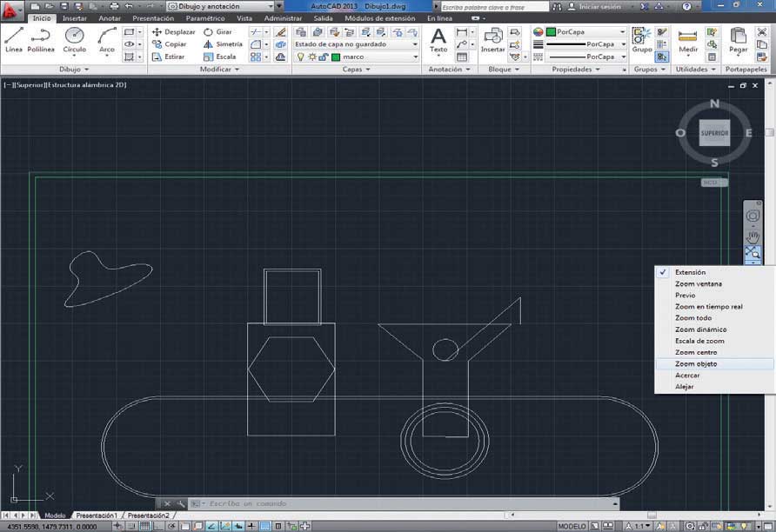Image resolution: width=776 pixels, height=532 pixels.
Task: Select the Línea drawing tool
Action: pyautogui.click(x=14, y=40)
